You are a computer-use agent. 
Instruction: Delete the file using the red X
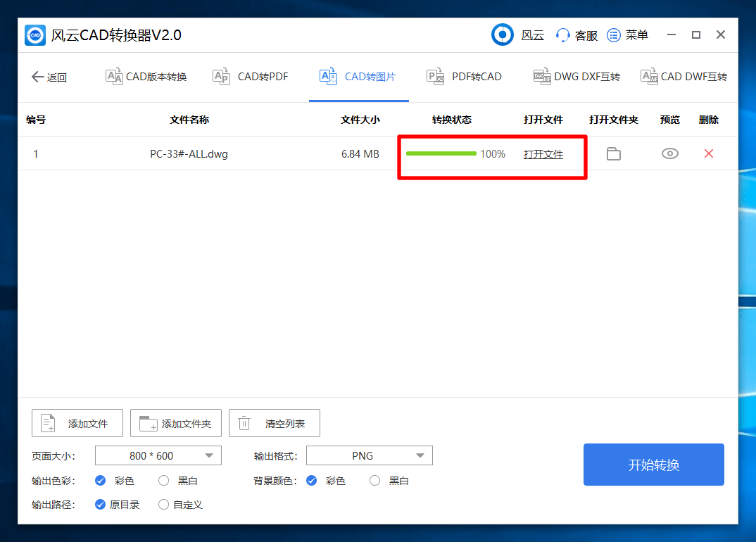(x=708, y=153)
